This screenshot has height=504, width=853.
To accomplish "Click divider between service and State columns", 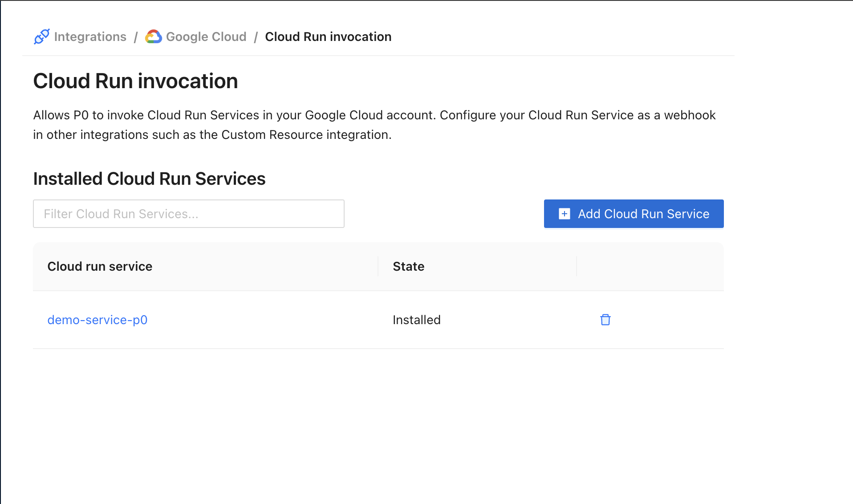I will (378, 266).
